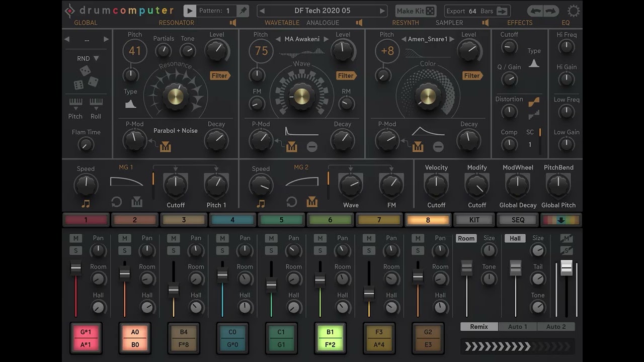Click the Pitch keyboard icon
Screen dimensions: 644x362
(75, 103)
